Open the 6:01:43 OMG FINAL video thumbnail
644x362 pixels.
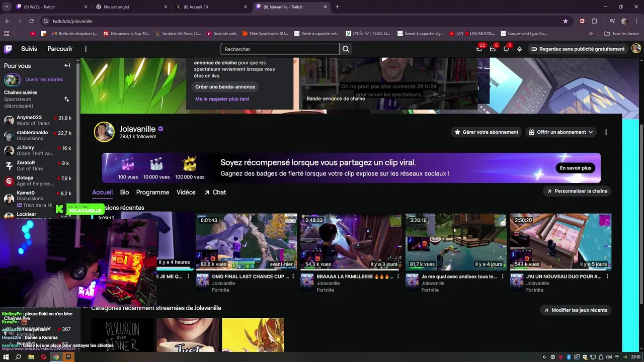coord(247,242)
